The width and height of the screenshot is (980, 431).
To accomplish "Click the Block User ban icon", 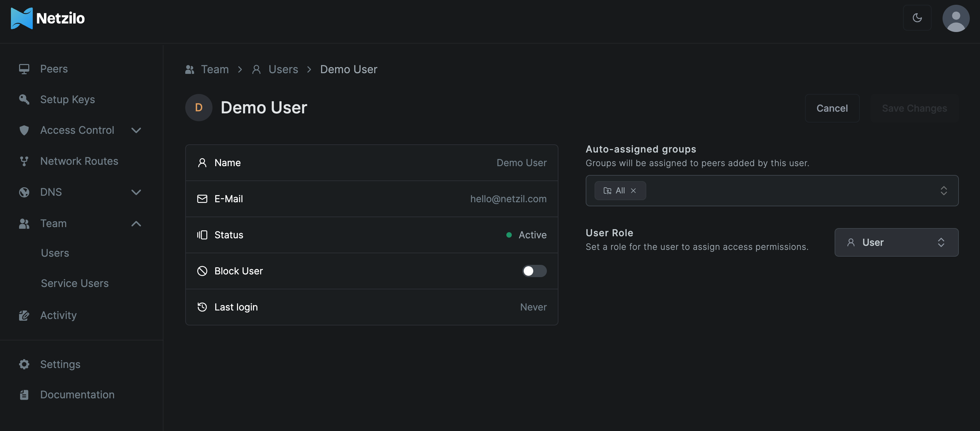I will pyautogui.click(x=202, y=271).
